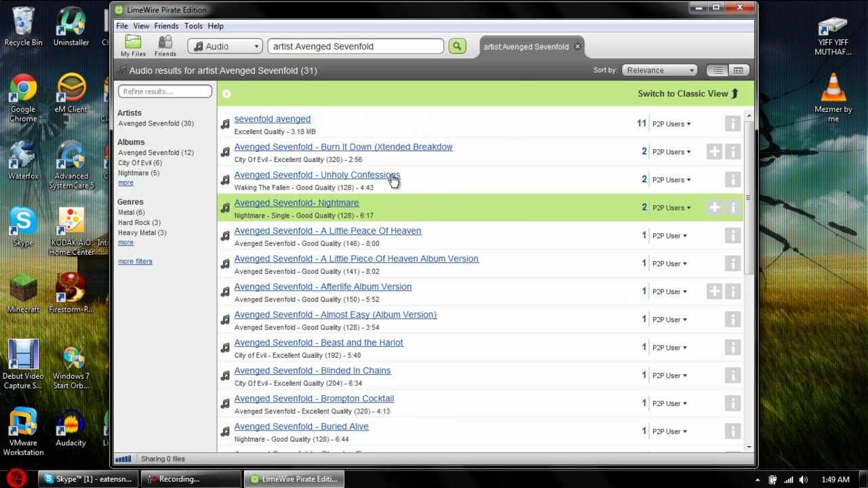
Task: Close the artist:Avenged Sevenfold search tab
Action: tap(577, 47)
